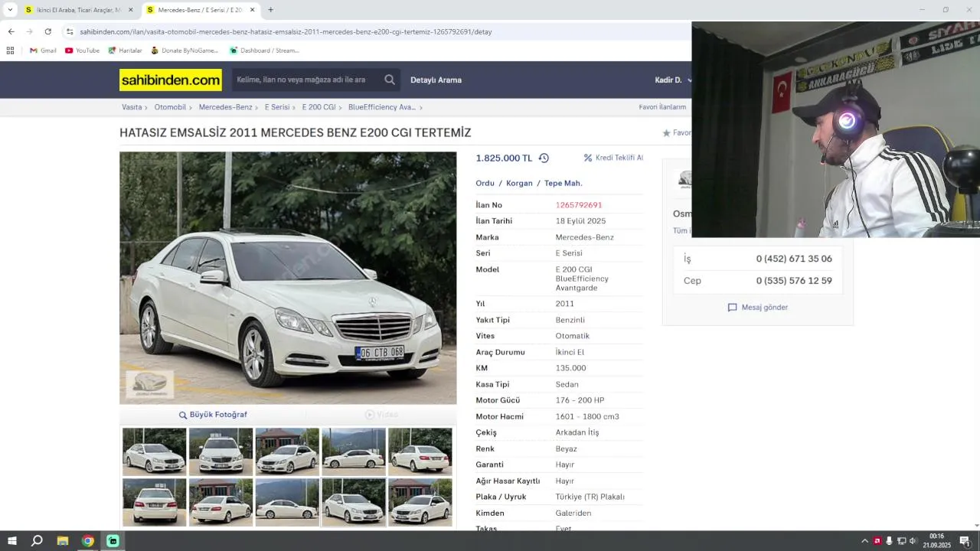Click the search magnifier icon
The width and height of the screenshot is (980, 551).
pos(390,80)
